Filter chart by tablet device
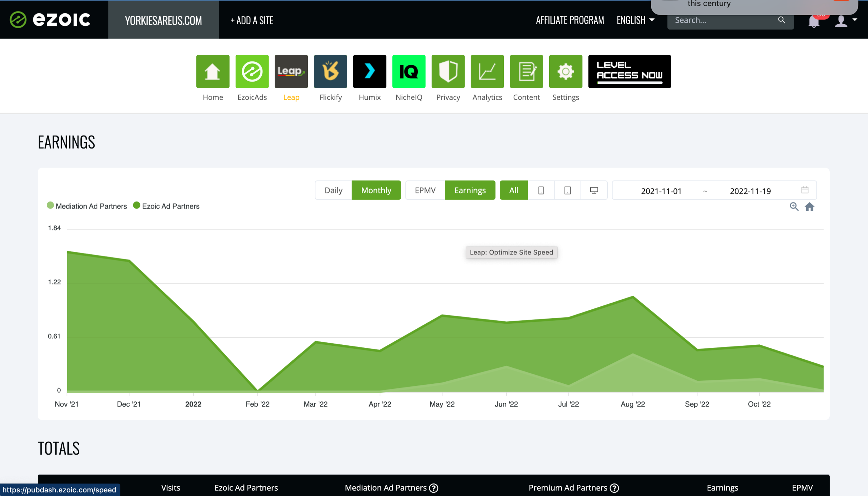The height and width of the screenshot is (496, 868). [x=568, y=190]
